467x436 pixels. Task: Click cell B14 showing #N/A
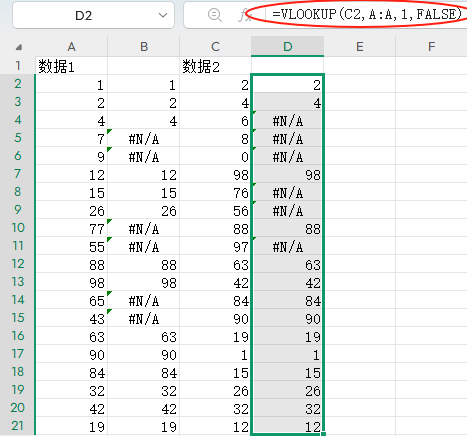click(x=144, y=300)
